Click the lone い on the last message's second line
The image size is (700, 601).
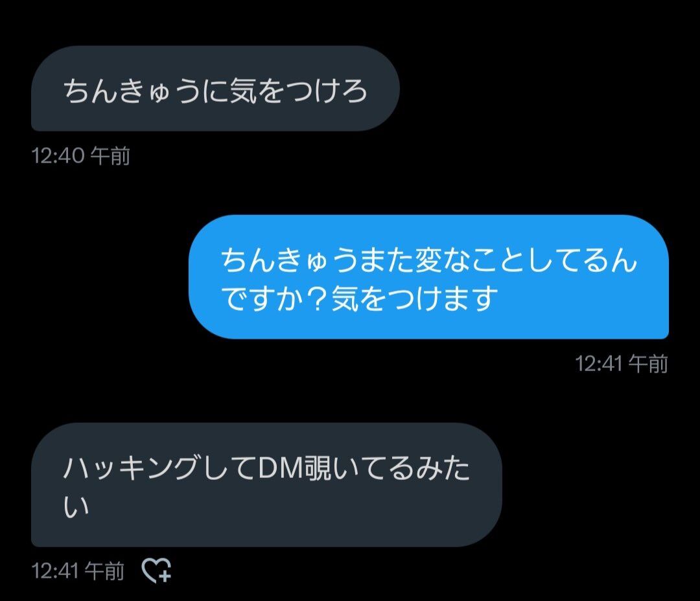click(x=76, y=506)
